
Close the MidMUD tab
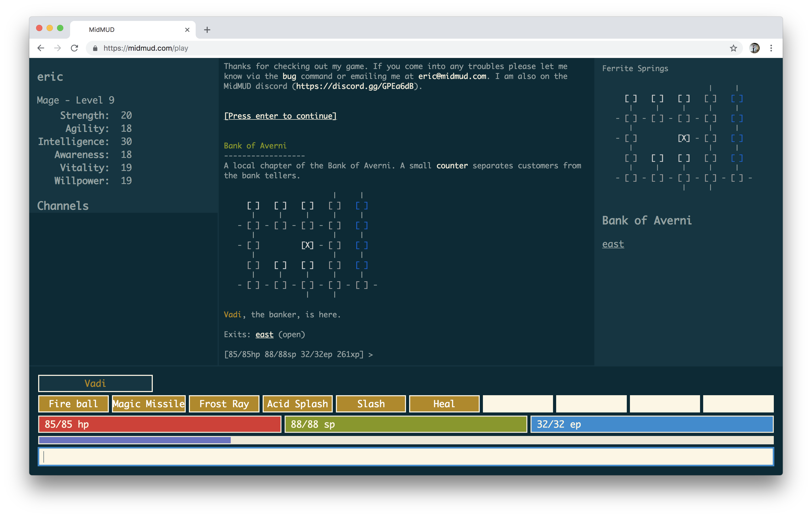(x=187, y=30)
